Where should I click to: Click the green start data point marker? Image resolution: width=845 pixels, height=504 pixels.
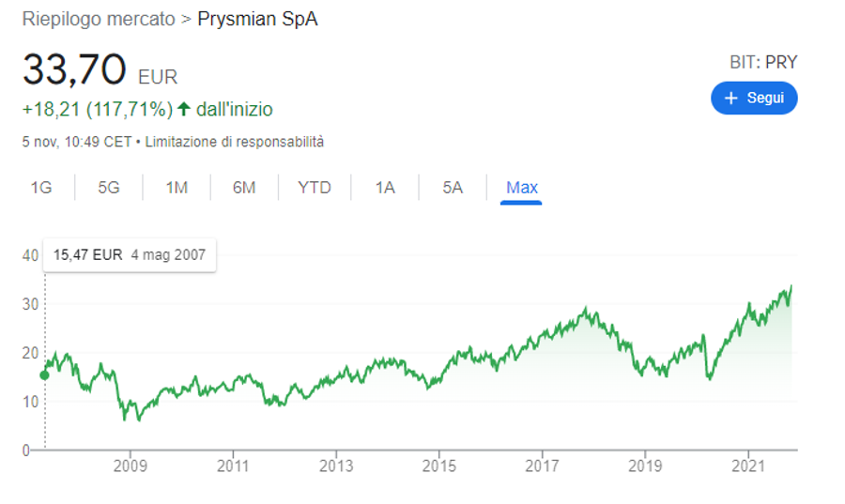[x=45, y=375]
